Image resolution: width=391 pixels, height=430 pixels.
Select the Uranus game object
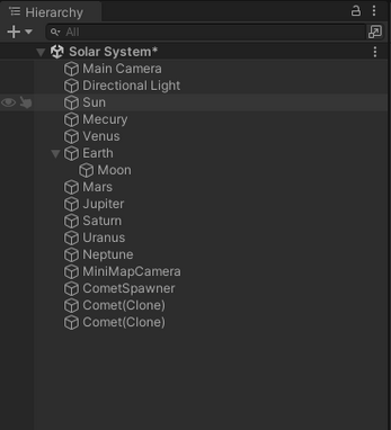point(104,238)
